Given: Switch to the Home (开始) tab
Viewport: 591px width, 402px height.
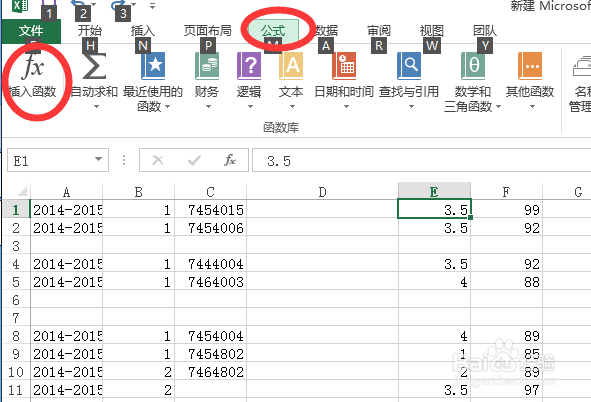Looking at the screenshot, I should pyautogui.click(x=90, y=31).
